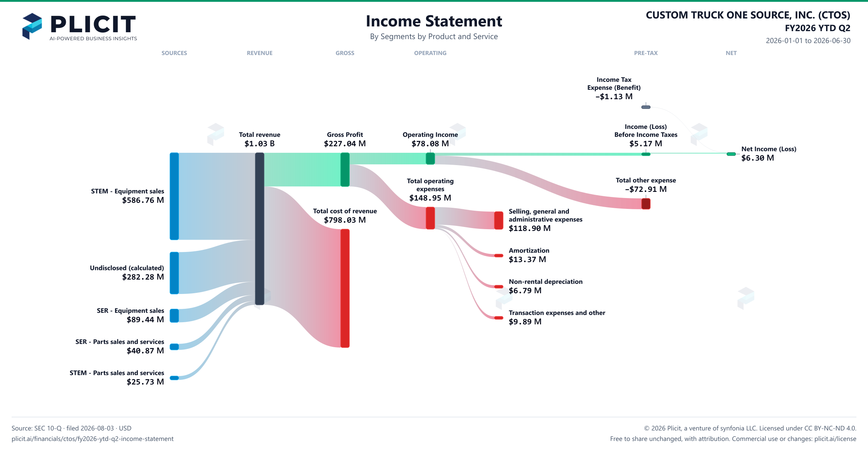
Task: Select the dark red Total other expense node
Action: tap(646, 204)
